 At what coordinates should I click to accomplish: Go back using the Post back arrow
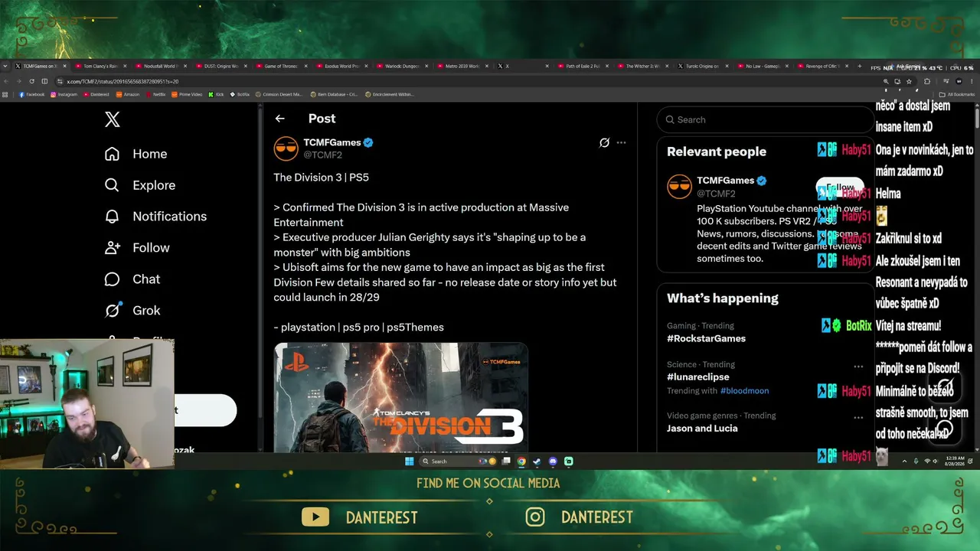pos(279,119)
